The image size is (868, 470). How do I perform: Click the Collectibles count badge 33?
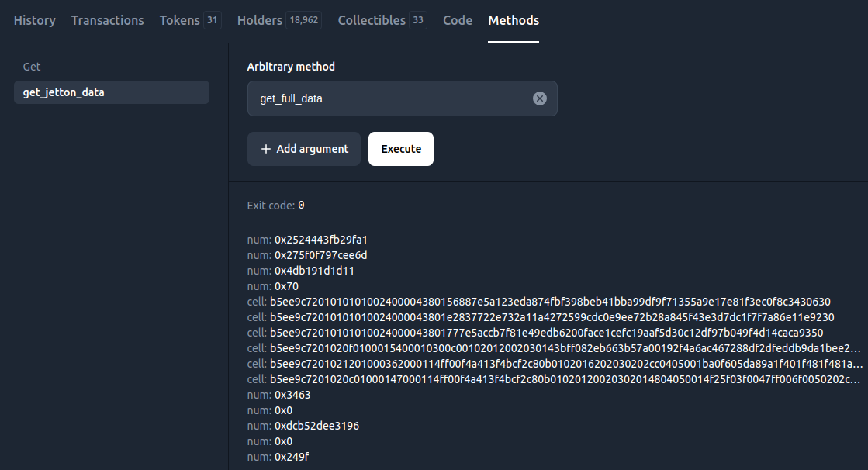coord(417,20)
